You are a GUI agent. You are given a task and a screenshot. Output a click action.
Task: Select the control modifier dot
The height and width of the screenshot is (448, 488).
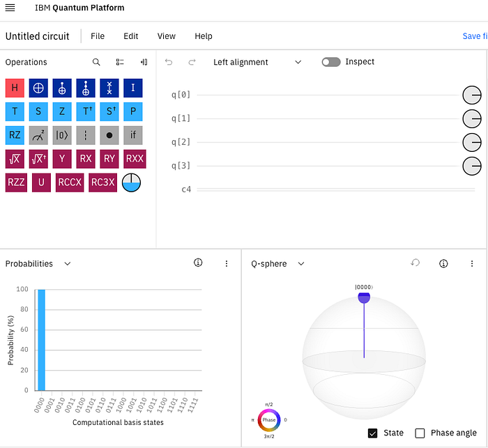coord(109,135)
